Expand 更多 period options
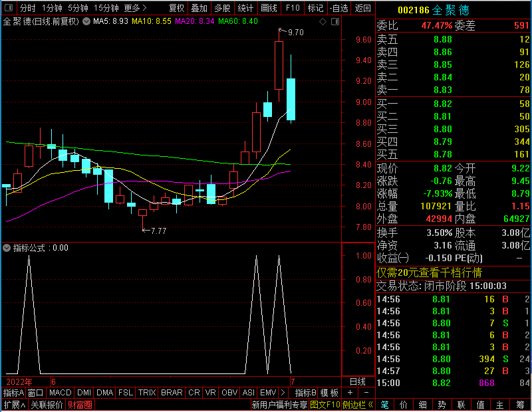Viewport: 532px width, 412px height. (135, 8)
